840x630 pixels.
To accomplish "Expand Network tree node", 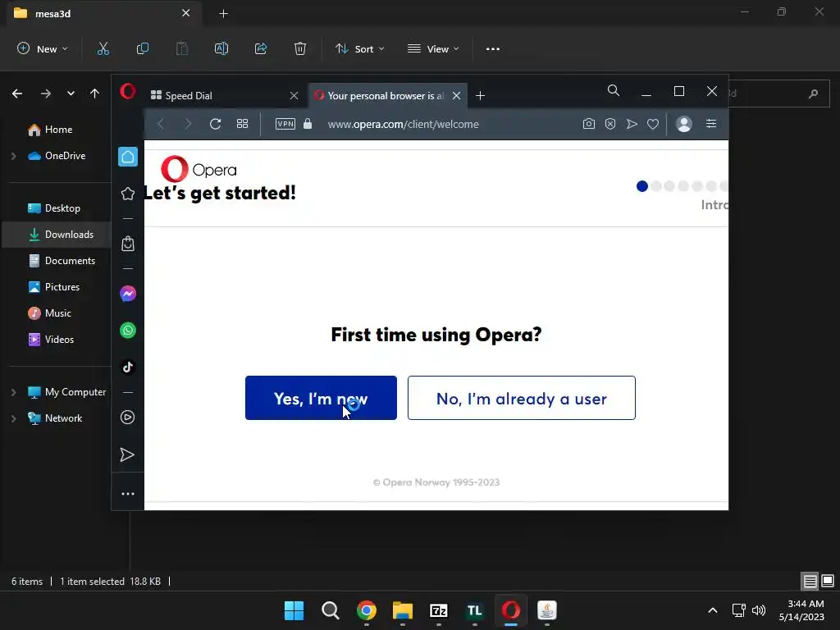I will (14, 418).
